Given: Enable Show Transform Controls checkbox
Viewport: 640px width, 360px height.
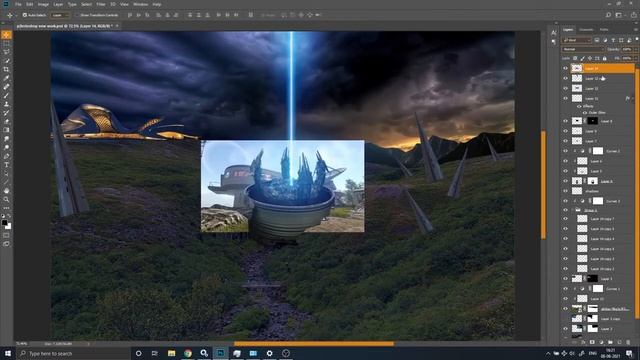Looking at the screenshot, I should (x=77, y=15).
